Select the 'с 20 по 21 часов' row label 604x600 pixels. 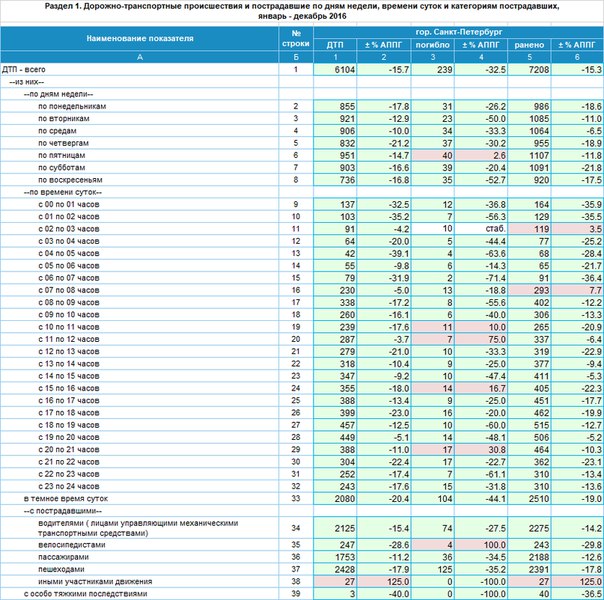(x=69, y=450)
